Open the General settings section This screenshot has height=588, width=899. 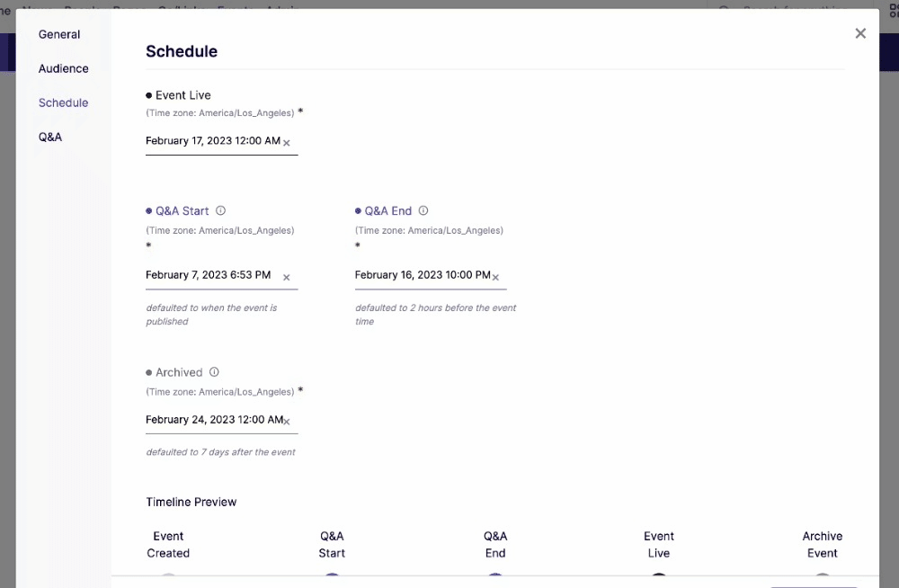pyautogui.click(x=59, y=34)
